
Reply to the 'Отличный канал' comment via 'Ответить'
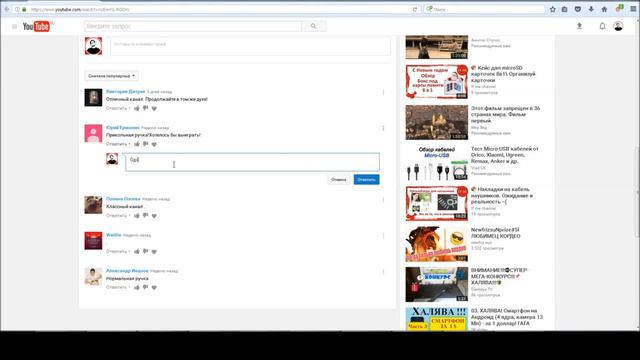[116, 108]
